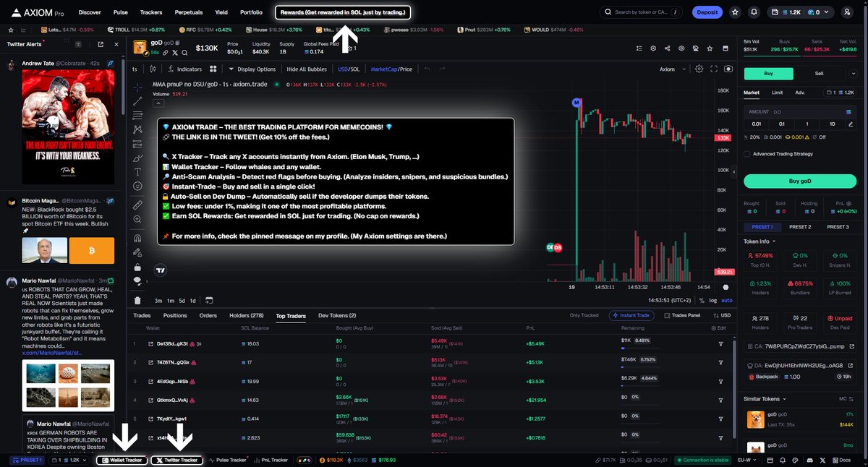
Task: Toggle the Only Tracked filter
Action: tap(584, 315)
